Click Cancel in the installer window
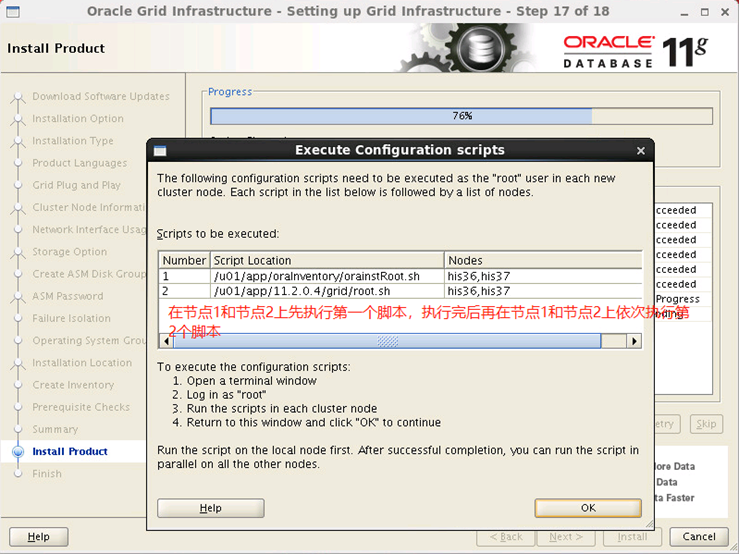 699,537
